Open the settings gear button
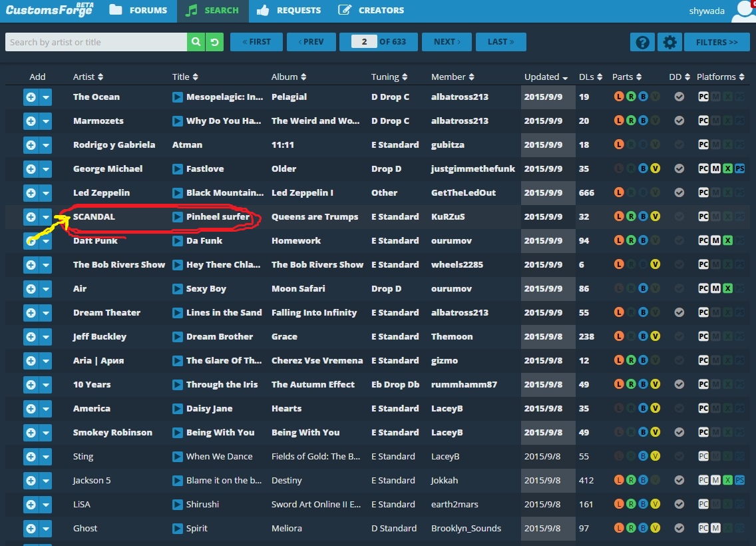The image size is (756, 546). (669, 42)
